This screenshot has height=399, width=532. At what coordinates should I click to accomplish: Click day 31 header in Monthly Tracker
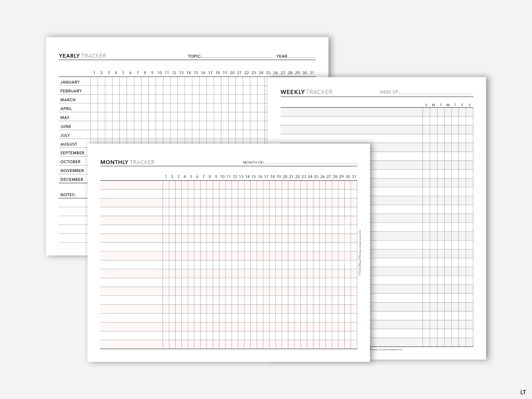(354, 177)
